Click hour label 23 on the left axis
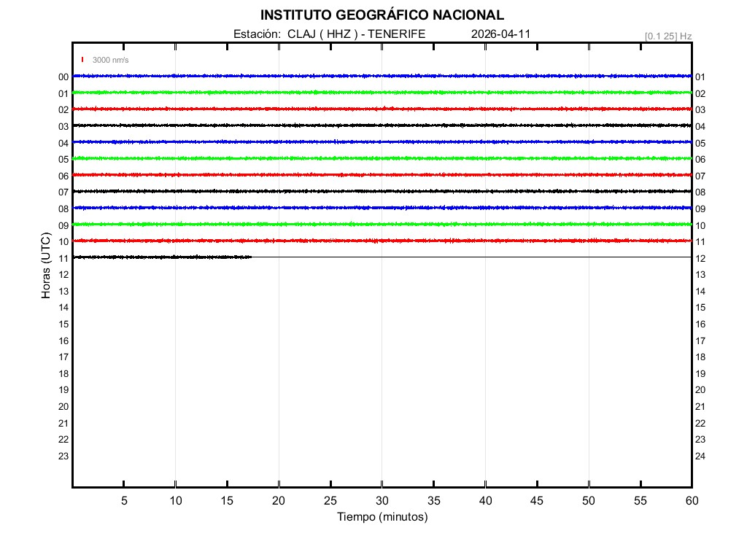 click(63, 456)
